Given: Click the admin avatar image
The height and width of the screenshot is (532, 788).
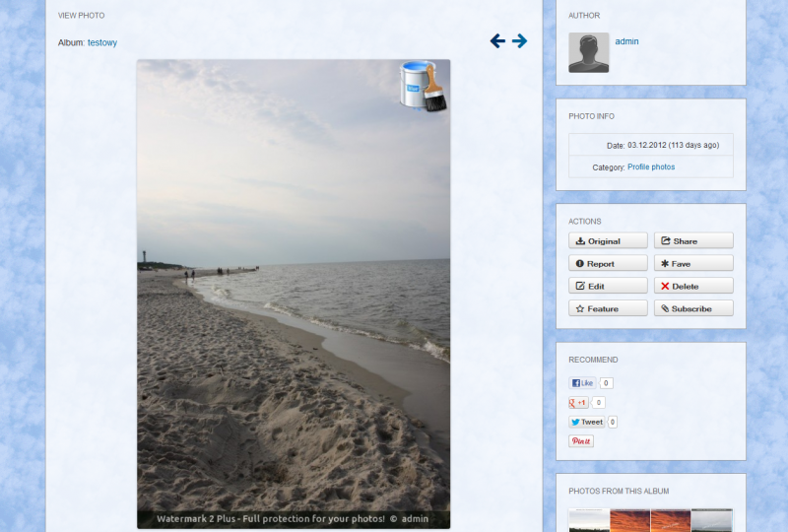Looking at the screenshot, I should coord(588,53).
